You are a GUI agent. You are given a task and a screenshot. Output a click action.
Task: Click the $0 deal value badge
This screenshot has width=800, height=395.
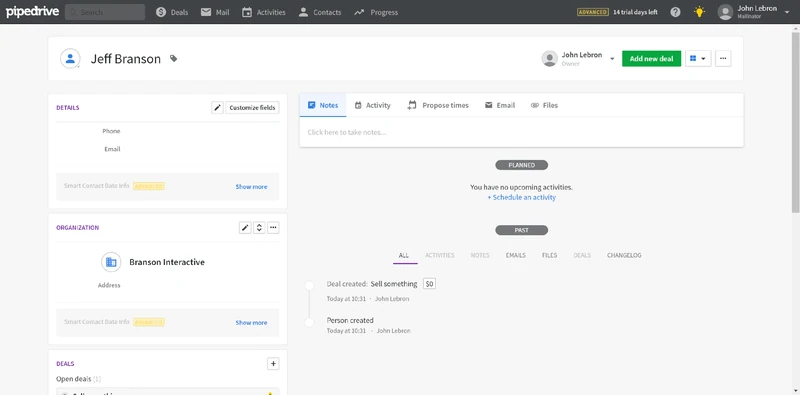(430, 284)
